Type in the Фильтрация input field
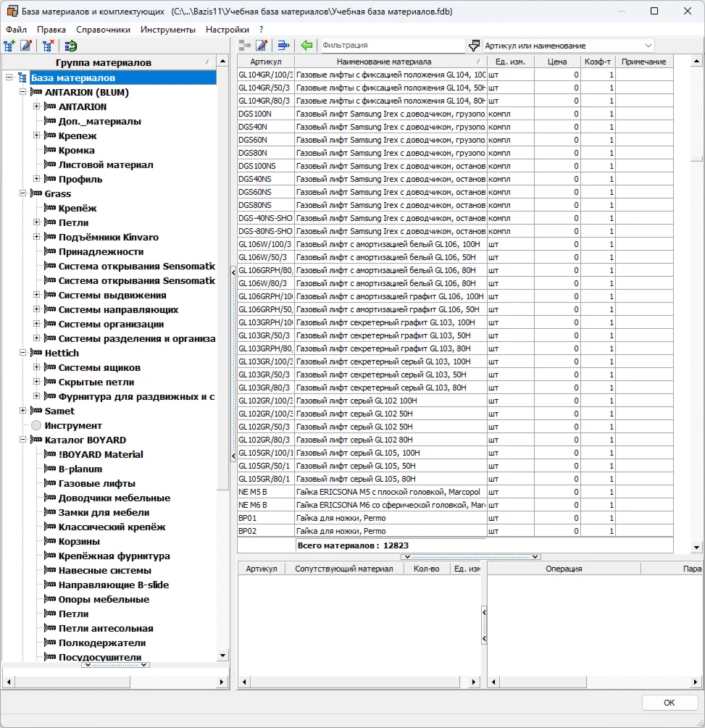Screen dimensions: 705x728 [x=391, y=46]
